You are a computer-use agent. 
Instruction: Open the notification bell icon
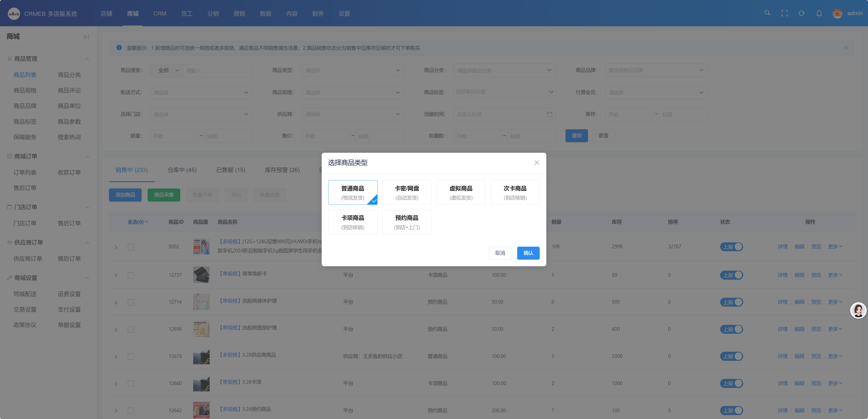click(819, 13)
